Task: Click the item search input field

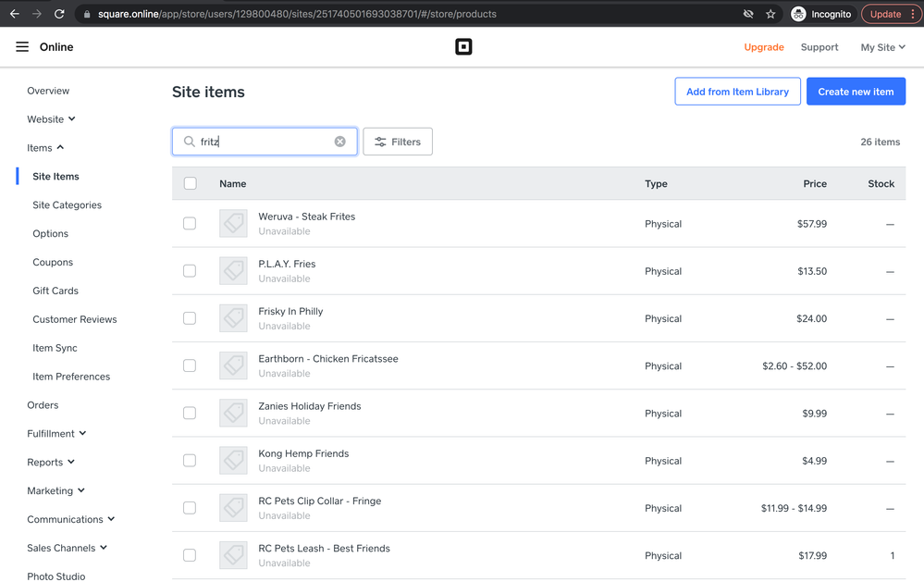Action: 265,142
